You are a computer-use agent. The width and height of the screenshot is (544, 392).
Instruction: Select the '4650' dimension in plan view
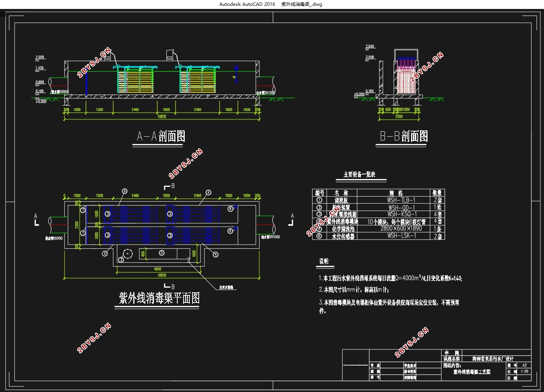[x=157, y=269]
